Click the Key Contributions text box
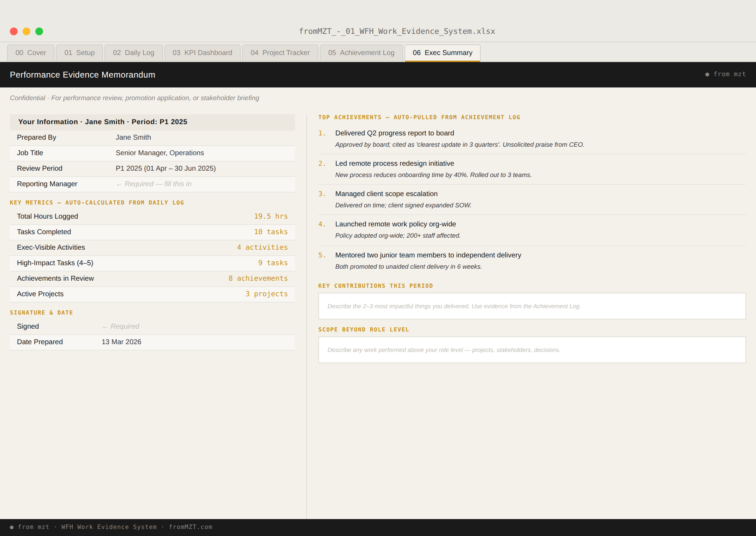Screen dimensions: 756x536 532,306
